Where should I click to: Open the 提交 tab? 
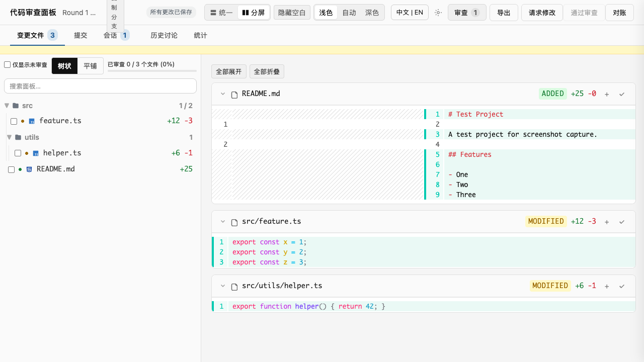(80, 35)
